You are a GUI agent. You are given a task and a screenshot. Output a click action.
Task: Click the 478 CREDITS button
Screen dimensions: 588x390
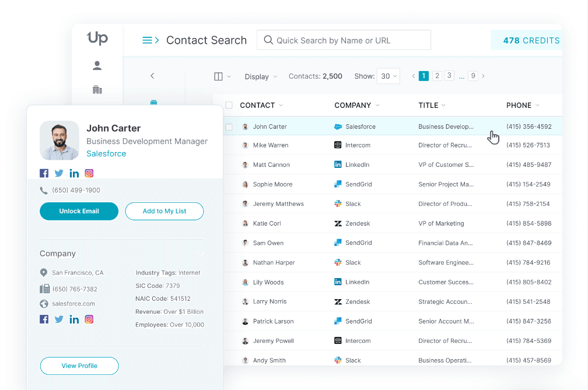(x=527, y=40)
